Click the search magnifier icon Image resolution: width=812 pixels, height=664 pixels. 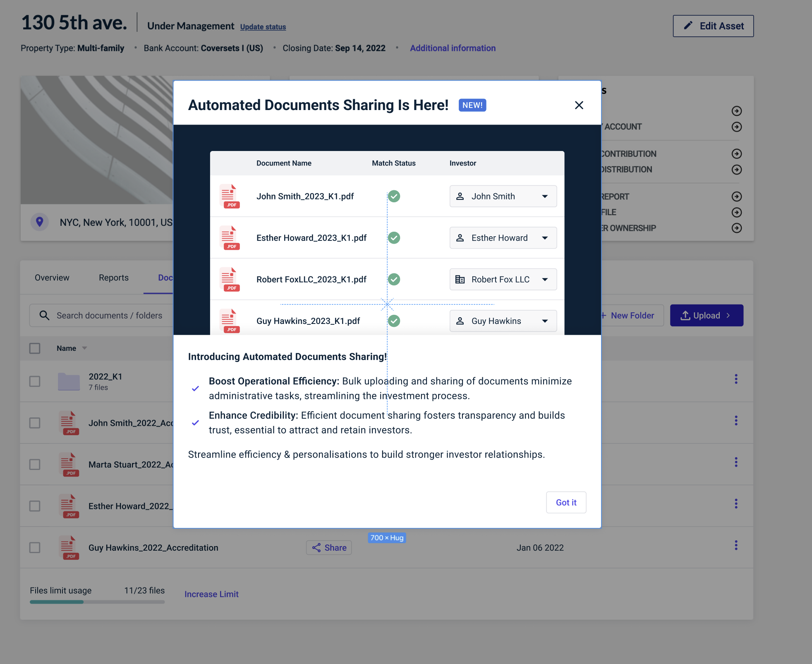point(44,315)
